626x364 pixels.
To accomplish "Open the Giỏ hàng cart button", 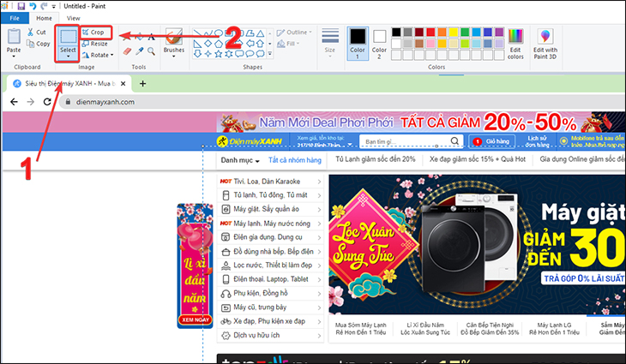I will [x=492, y=141].
